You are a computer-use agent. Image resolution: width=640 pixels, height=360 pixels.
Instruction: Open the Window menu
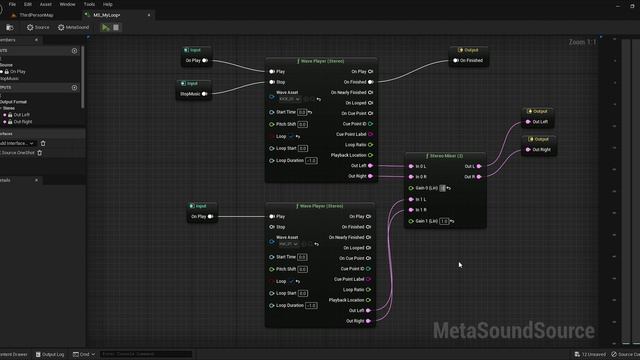(67, 4)
